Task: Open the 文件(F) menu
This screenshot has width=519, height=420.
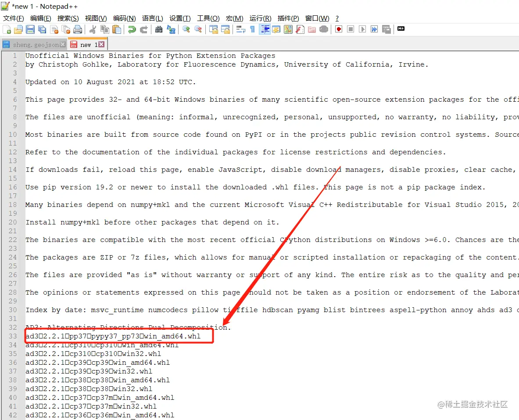Action: (13, 18)
